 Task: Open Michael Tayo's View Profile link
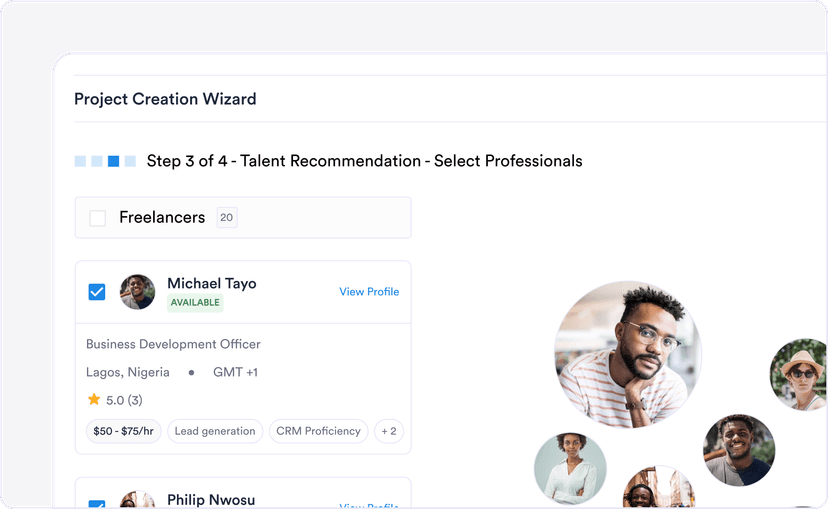point(369,292)
